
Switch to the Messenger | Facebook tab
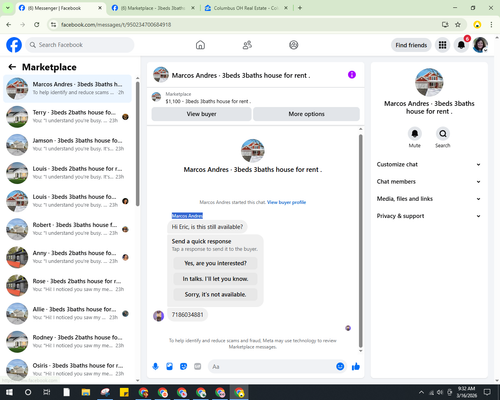click(x=59, y=8)
